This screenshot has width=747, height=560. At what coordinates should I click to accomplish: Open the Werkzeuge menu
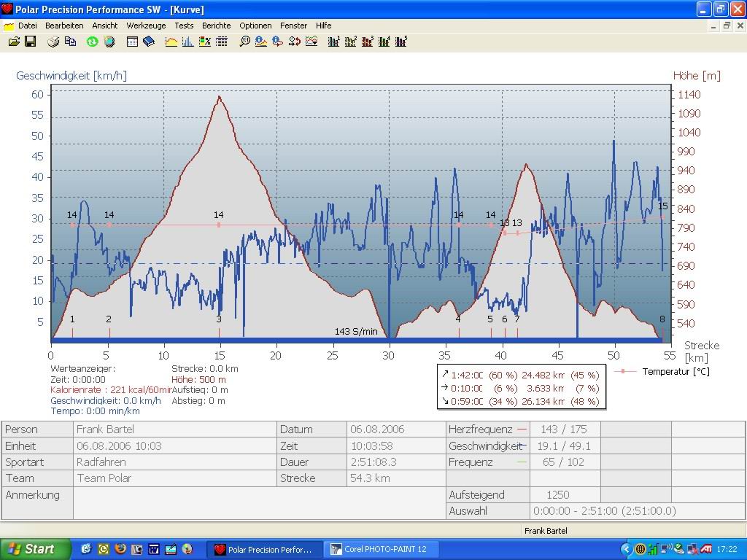pyautogui.click(x=146, y=26)
